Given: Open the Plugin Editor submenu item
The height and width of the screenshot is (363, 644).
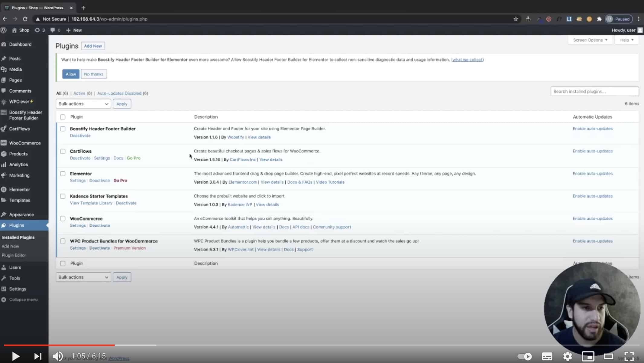Looking at the screenshot, I should (14, 255).
